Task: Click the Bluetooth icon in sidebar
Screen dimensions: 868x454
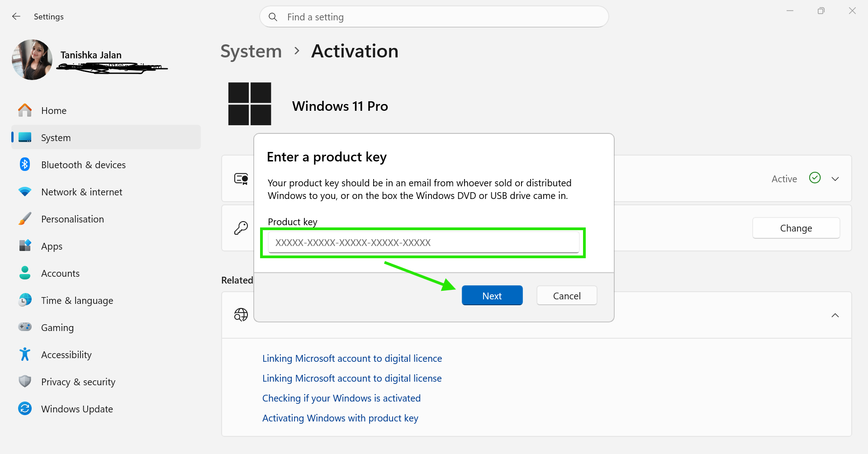Action: tap(25, 165)
